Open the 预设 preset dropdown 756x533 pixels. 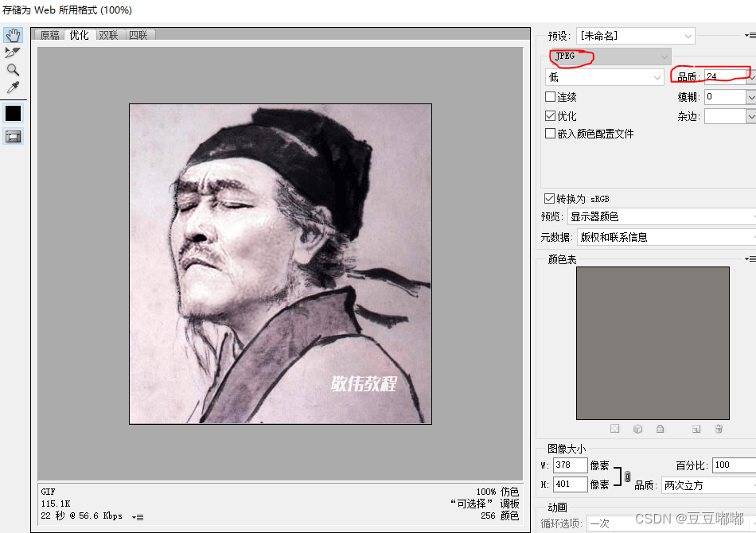(x=636, y=36)
